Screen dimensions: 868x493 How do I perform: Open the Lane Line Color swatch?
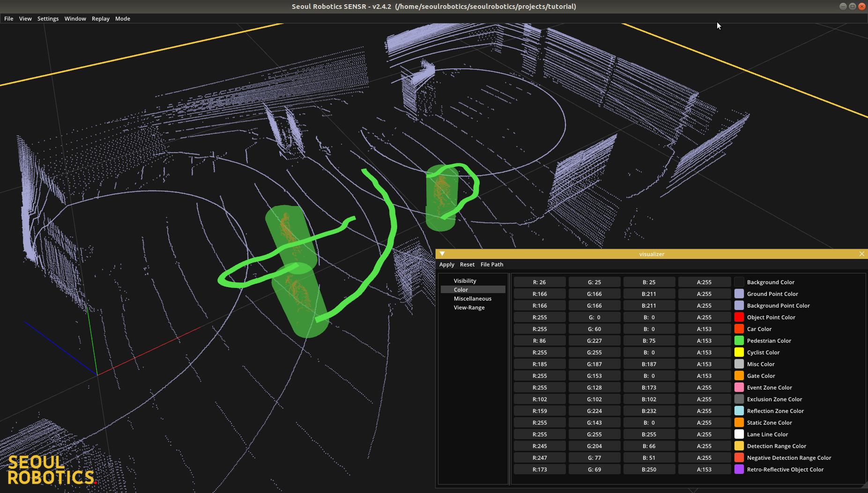(739, 434)
